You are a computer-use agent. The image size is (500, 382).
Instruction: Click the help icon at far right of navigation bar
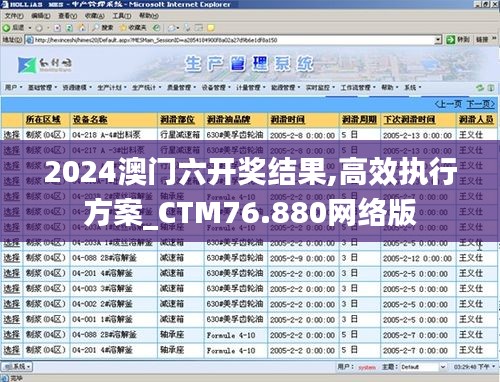(x=491, y=88)
